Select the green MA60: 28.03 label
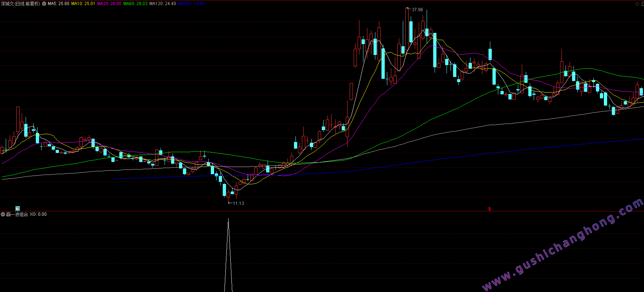The height and width of the screenshot is (292, 644). coord(135,4)
